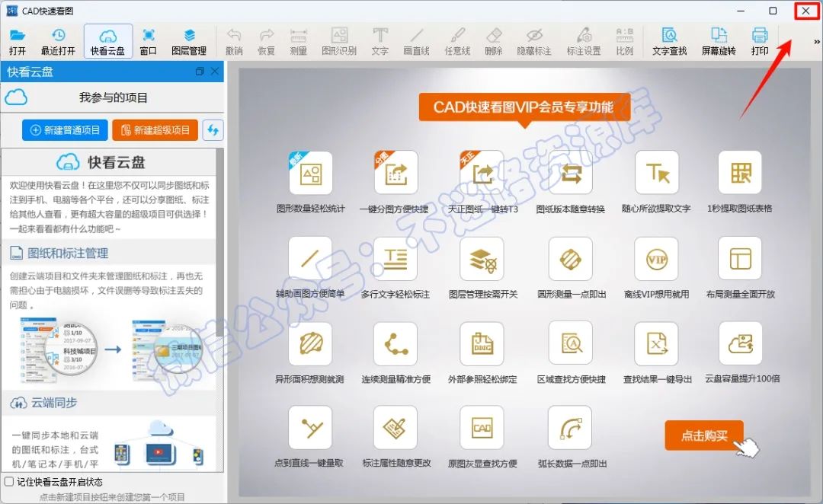Viewport: 823px width, 504px height.
Task: Toggle 隐藏标注 hide annotations
Action: (534, 42)
